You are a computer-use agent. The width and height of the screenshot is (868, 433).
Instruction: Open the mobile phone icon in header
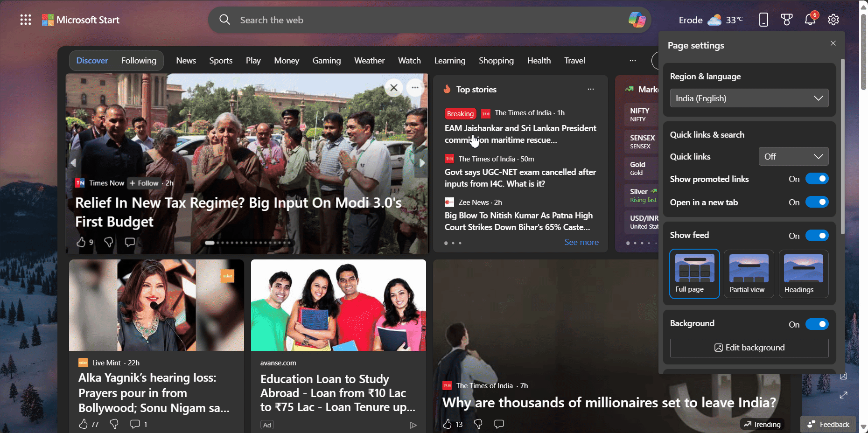coord(763,20)
